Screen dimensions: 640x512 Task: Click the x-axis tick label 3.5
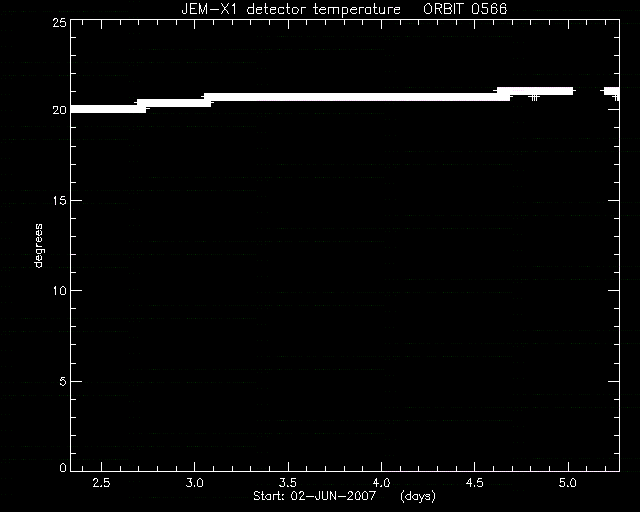[288, 483]
